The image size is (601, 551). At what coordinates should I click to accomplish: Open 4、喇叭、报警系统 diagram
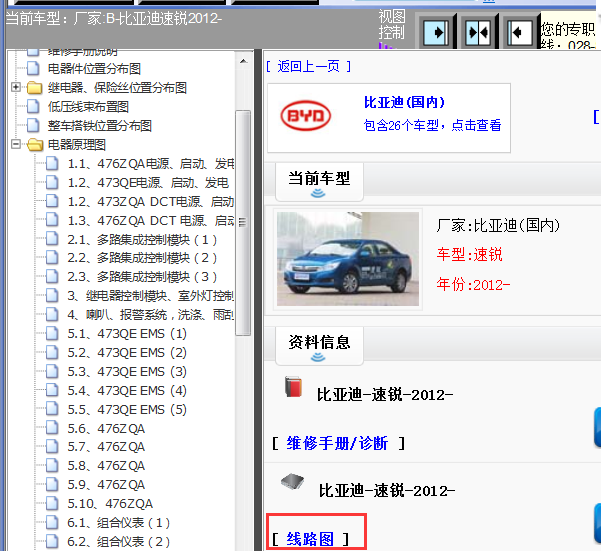click(x=151, y=315)
